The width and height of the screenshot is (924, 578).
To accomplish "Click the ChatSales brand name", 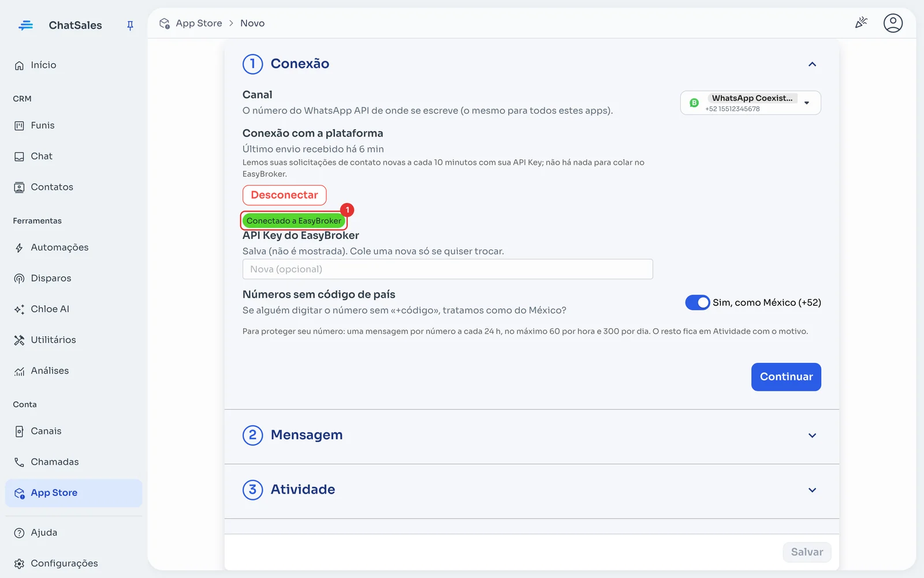I will point(75,25).
